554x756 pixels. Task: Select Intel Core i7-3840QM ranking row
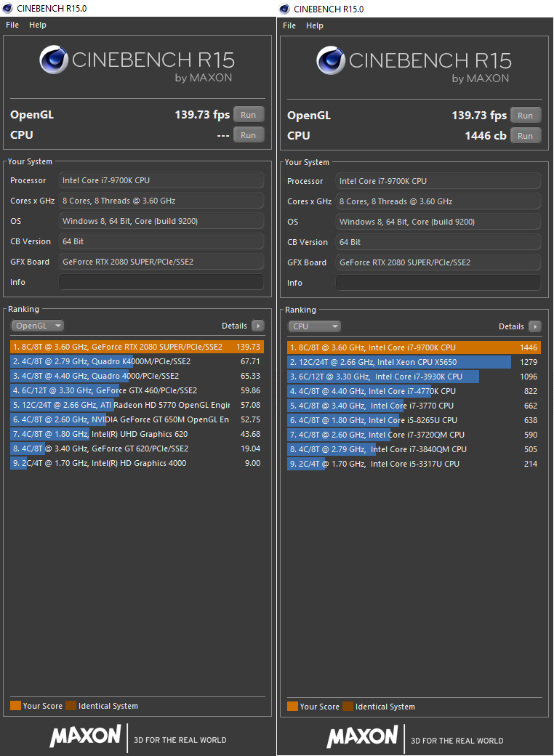(414, 449)
